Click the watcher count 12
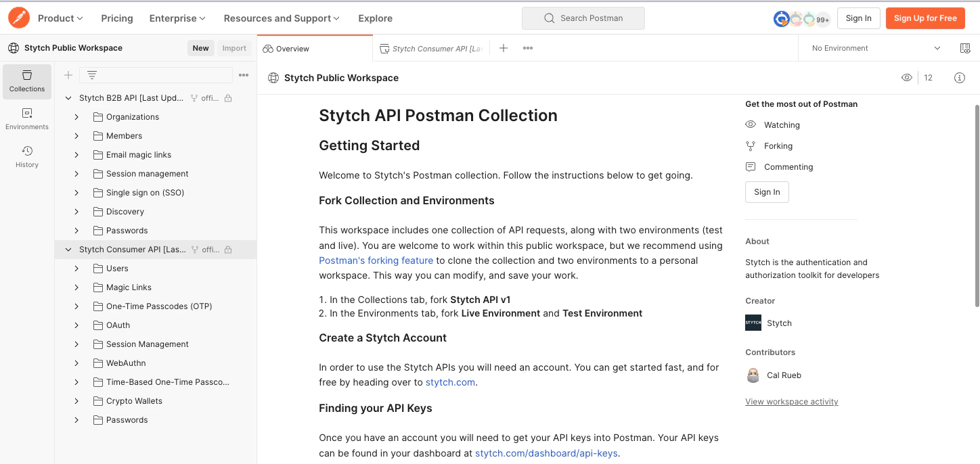980x464 pixels. 929,78
